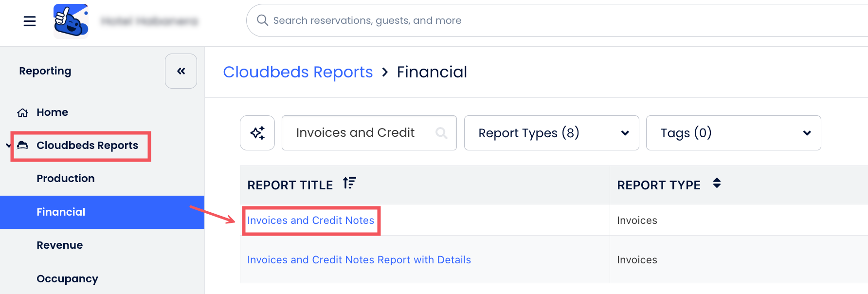
Task: Go to Revenue reports section
Action: pos(60,245)
